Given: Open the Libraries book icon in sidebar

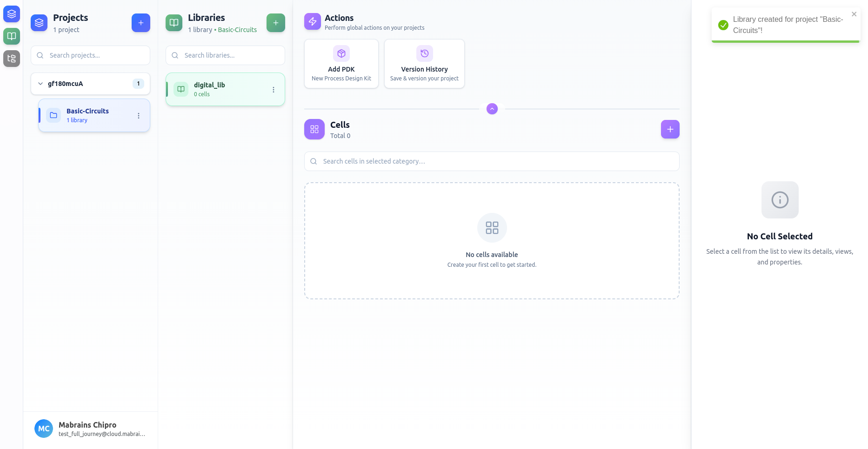Looking at the screenshot, I should tap(12, 36).
